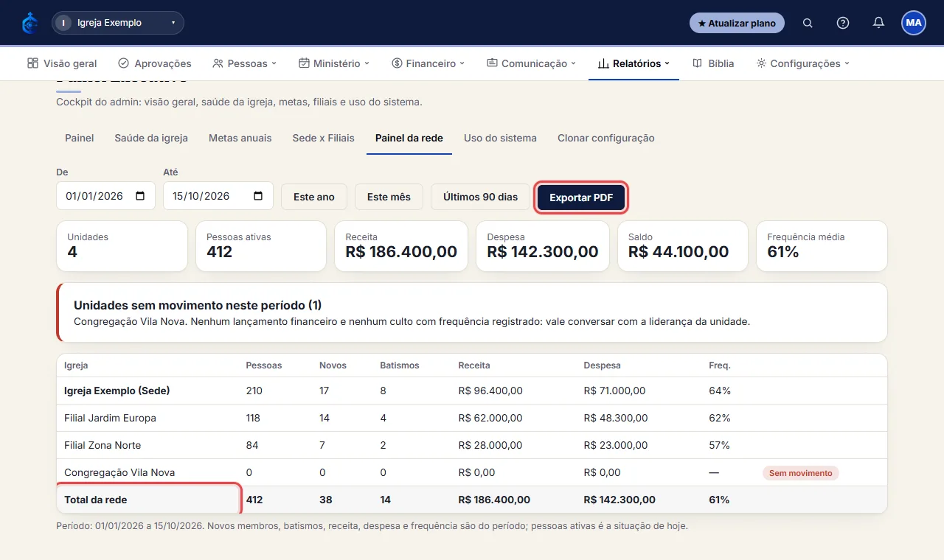This screenshot has width=944, height=560.
Task: Expand the Comunicação menu
Action: 531,63
